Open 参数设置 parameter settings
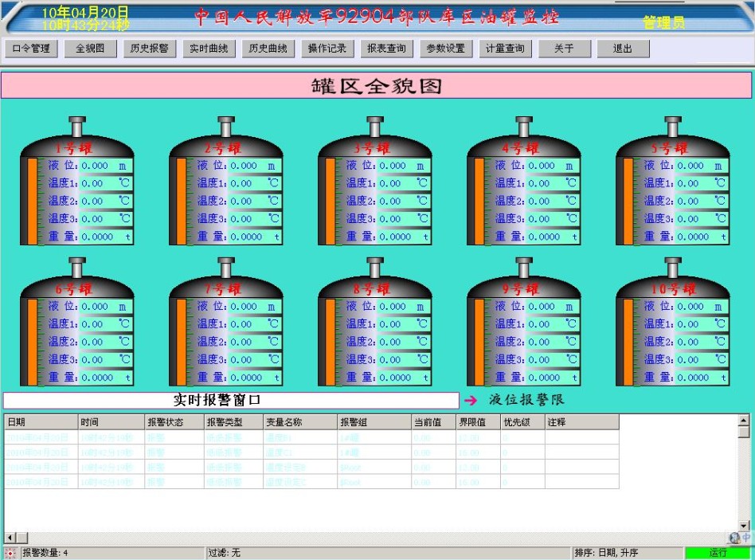The height and width of the screenshot is (560, 755). (x=445, y=49)
